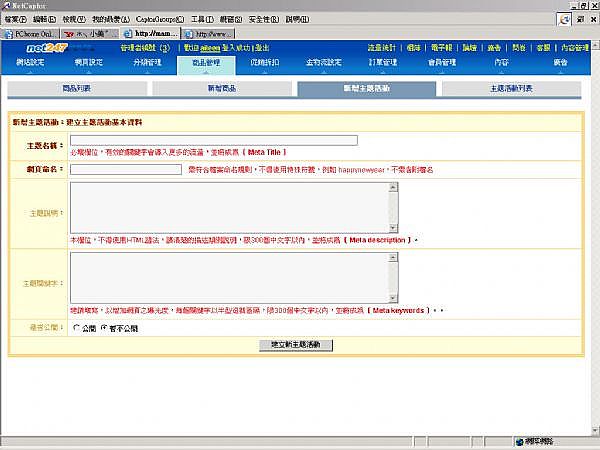Open 分類管理 in the blue navigation bar
The height and width of the screenshot is (450, 600).
click(x=147, y=62)
